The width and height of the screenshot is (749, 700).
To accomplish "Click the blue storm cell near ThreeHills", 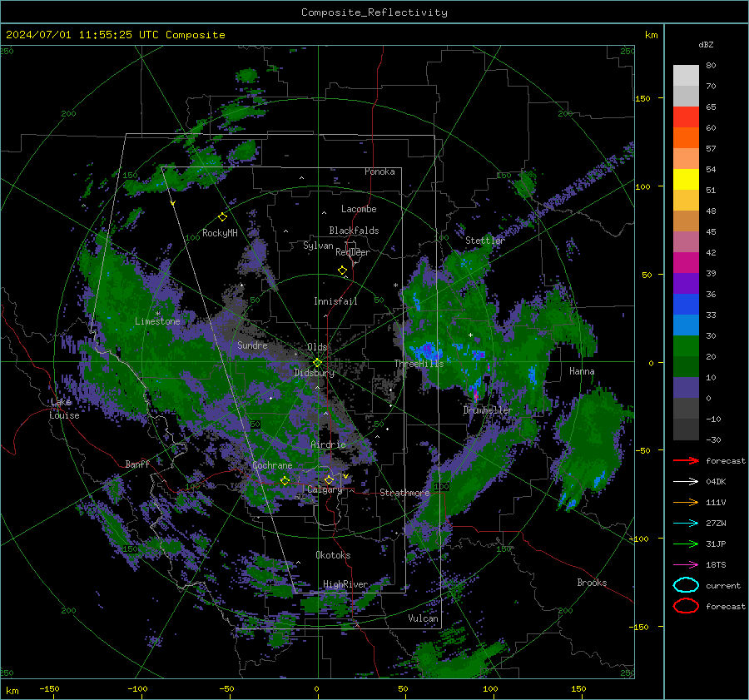I will [x=427, y=352].
